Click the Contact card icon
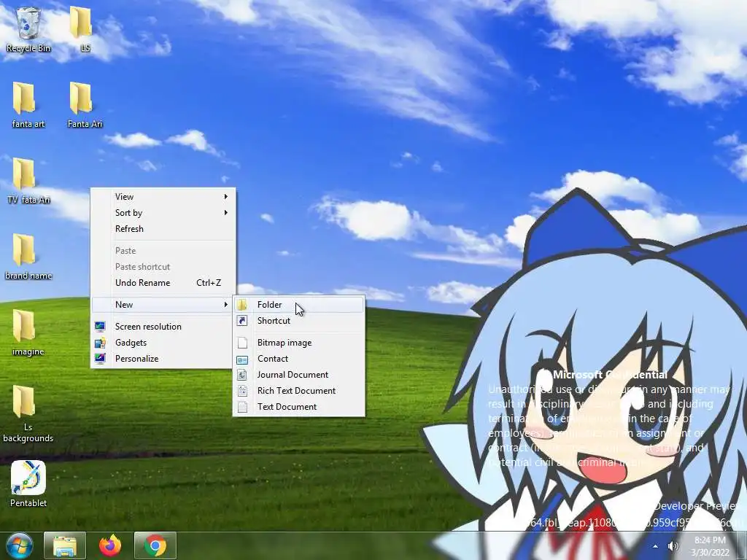The image size is (747, 560). (x=242, y=359)
